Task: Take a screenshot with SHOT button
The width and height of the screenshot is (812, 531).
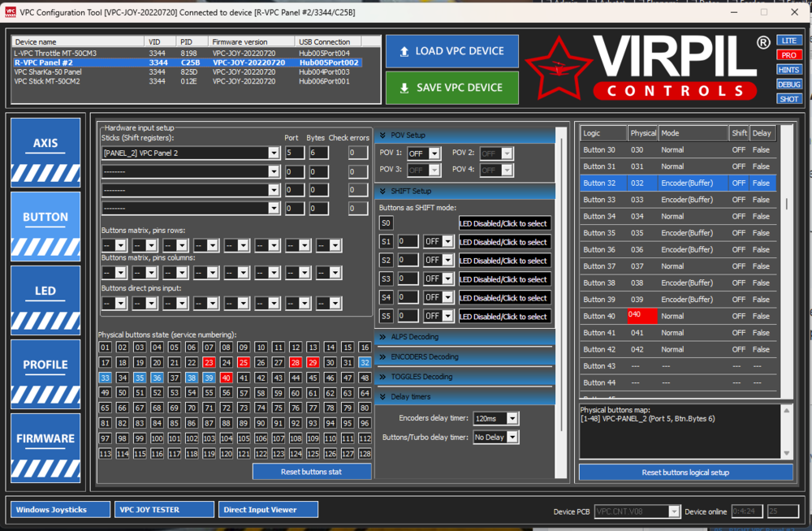Action: [x=788, y=98]
